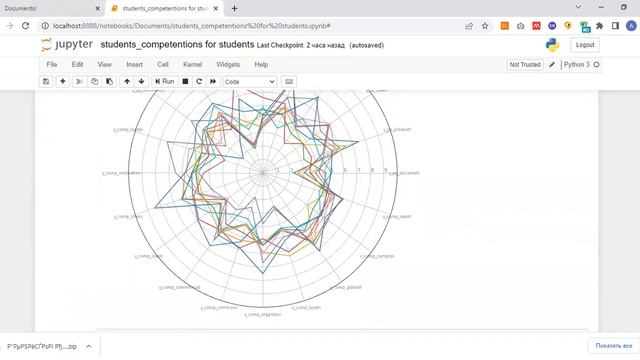This screenshot has height=360, width=640.
Task: Cut selected cells with the scissors icon
Action: (x=80, y=82)
